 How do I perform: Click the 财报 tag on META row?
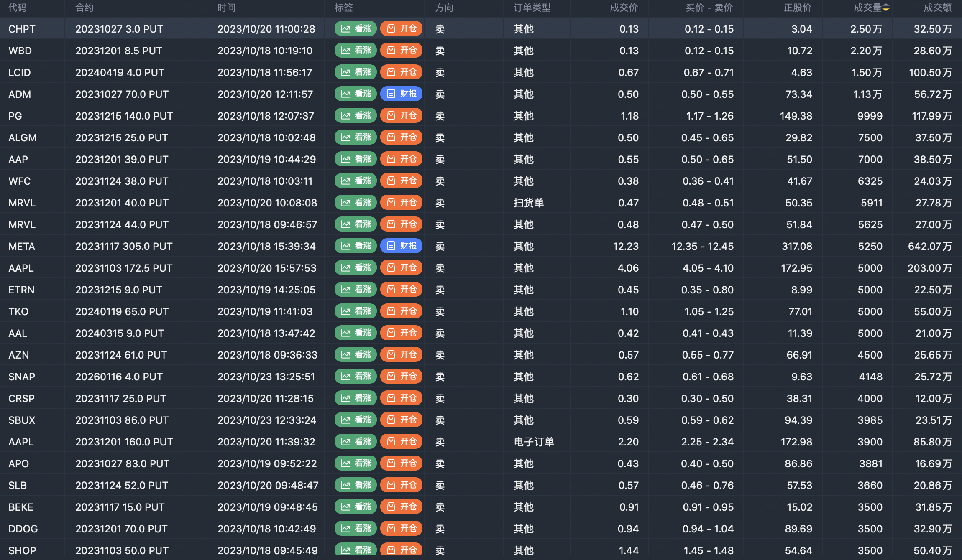(x=401, y=246)
